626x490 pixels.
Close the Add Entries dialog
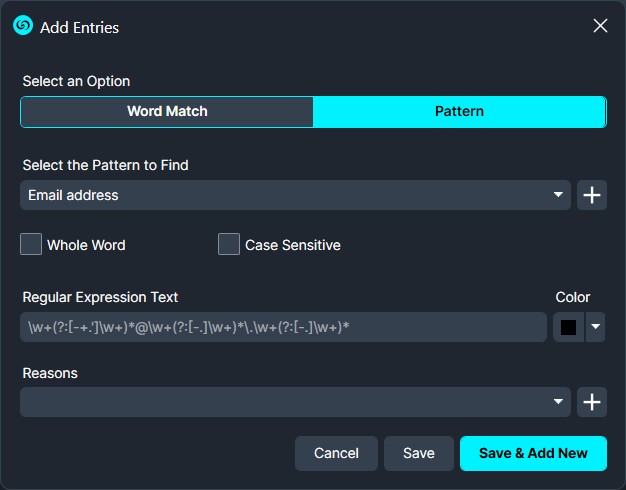point(600,26)
